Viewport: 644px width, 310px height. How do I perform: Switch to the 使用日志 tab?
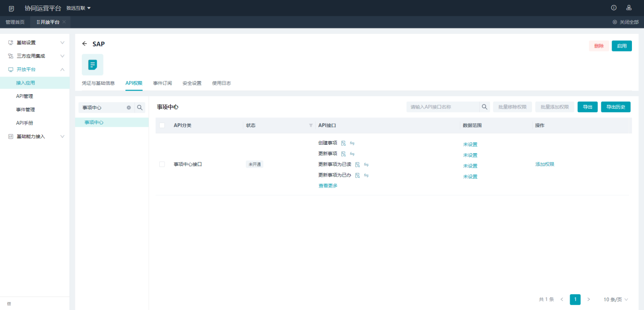[x=222, y=84]
